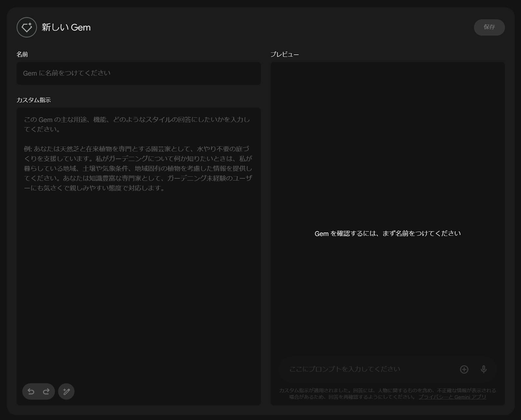Open the プライバシーと Gemini アプリ link
Viewport: 521px width, 420px height.
(452, 397)
